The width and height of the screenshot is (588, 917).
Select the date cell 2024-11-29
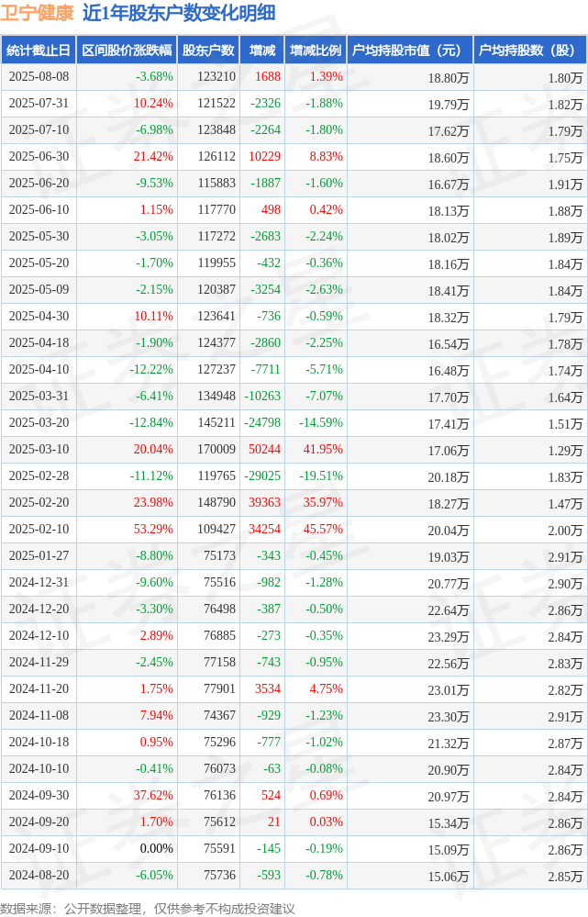point(39,662)
